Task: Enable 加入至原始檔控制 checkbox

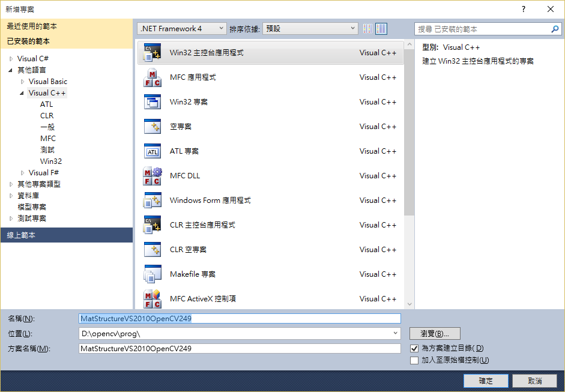Action: click(x=414, y=360)
